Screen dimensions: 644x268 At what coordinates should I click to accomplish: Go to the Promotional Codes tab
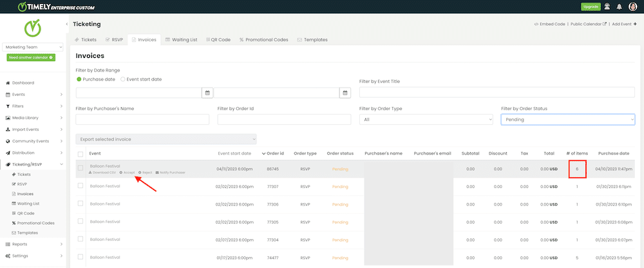tap(263, 39)
